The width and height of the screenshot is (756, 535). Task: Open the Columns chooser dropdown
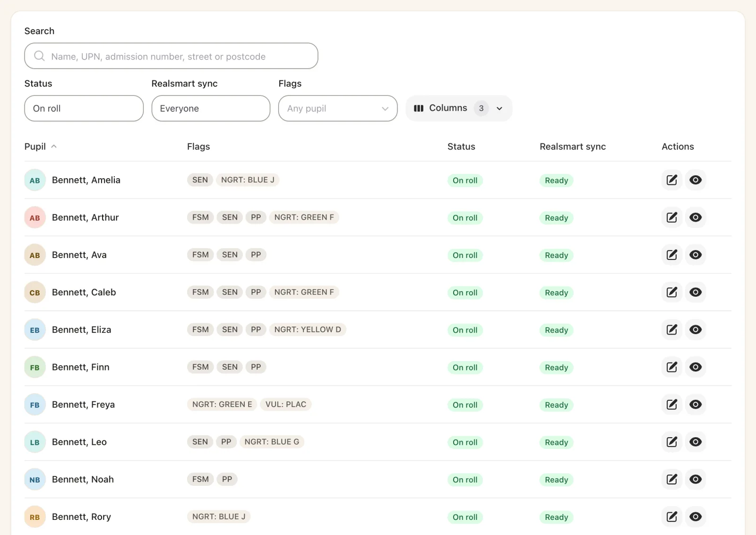tap(459, 108)
